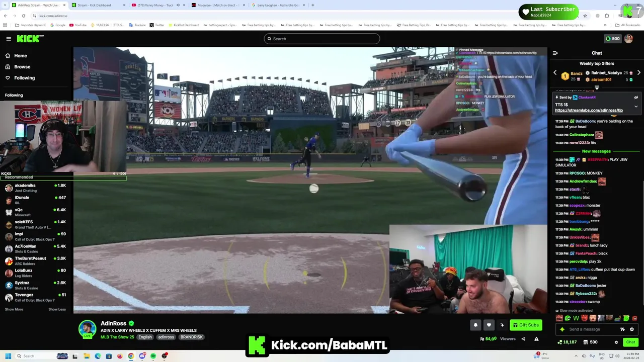Show previous weekly top gifters
Viewport: 644px width, 362px height.
[555, 73]
